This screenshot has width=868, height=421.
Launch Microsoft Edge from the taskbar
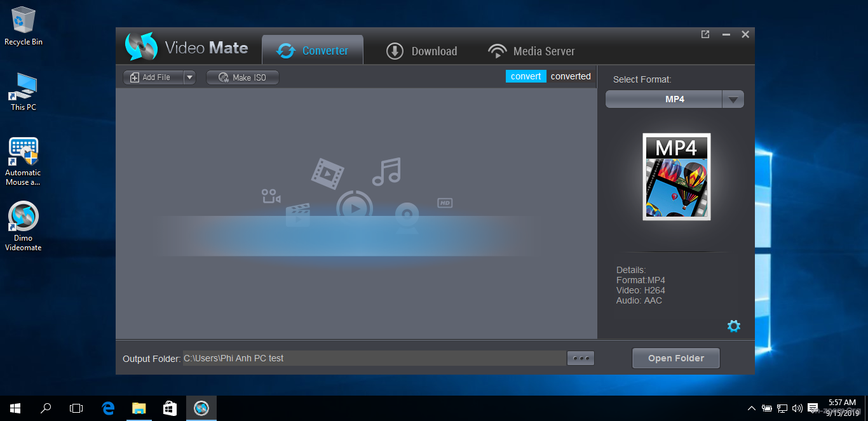(108, 408)
